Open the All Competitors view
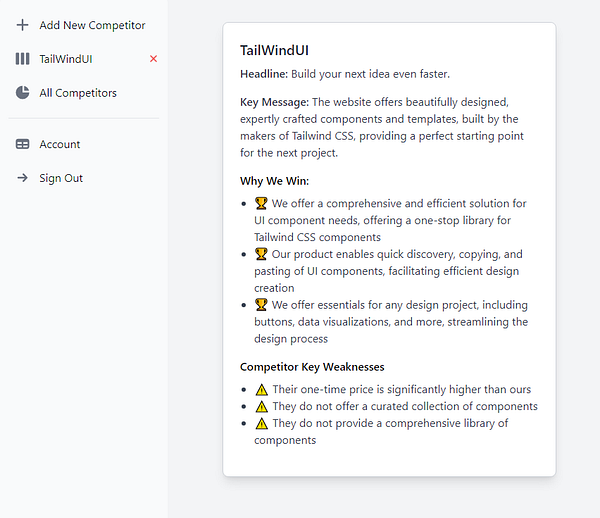Image resolution: width=600 pixels, height=518 pixels. 78,93
